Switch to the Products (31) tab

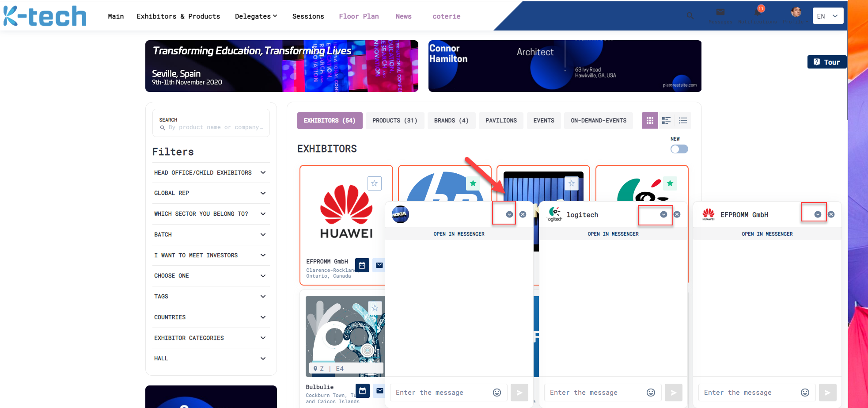pyautogui.click(x=395, y=121)
